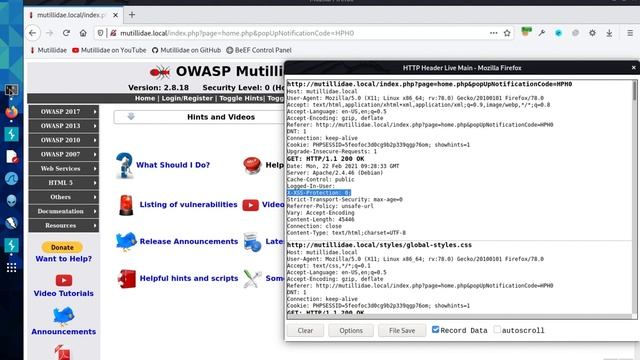Open HTTP Header Live Options
This screenshot has width=640, height=360.
tap(351, 330)
